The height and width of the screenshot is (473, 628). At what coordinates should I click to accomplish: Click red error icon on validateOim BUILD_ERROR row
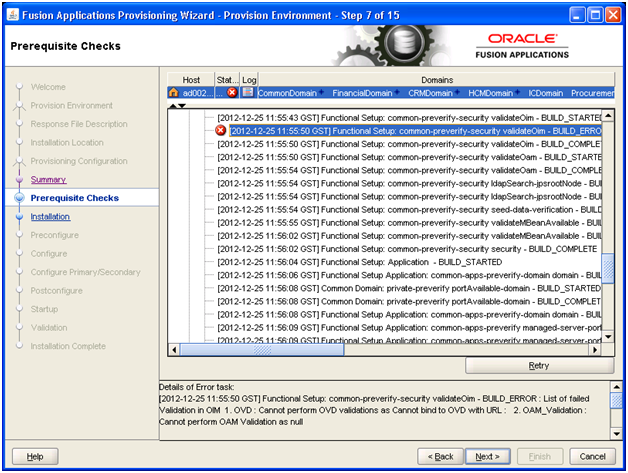pos(220,131)
